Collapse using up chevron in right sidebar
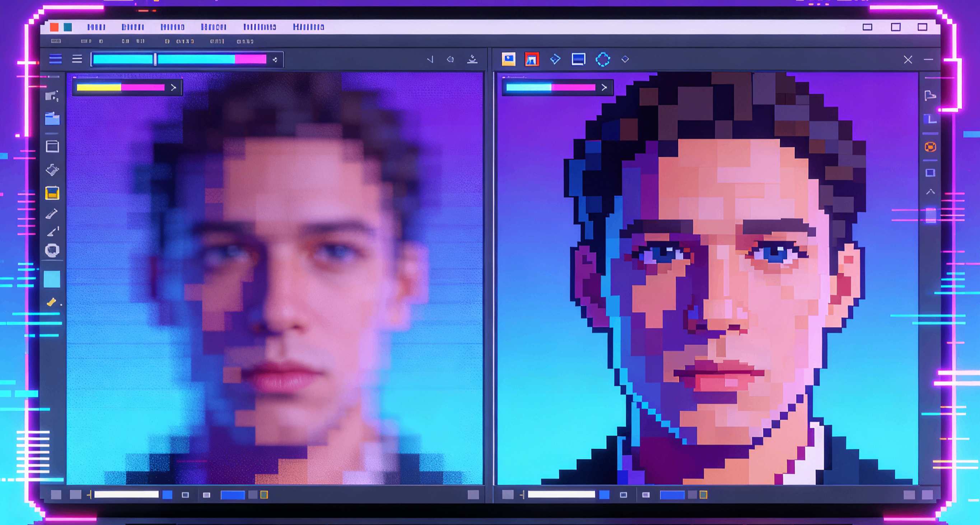Screen dimensions: 980x525 930,192
